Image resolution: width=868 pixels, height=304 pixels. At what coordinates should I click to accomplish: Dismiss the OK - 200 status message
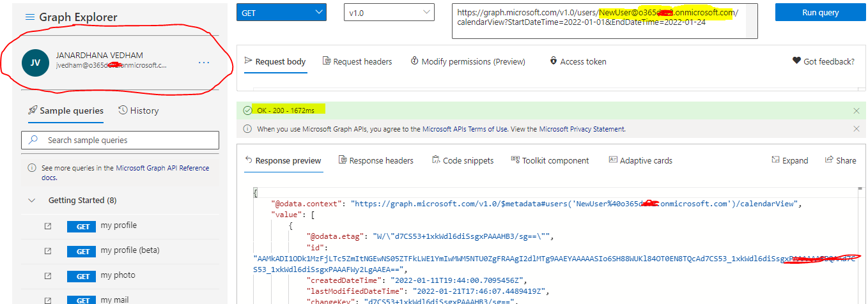(x=856, y=110)
